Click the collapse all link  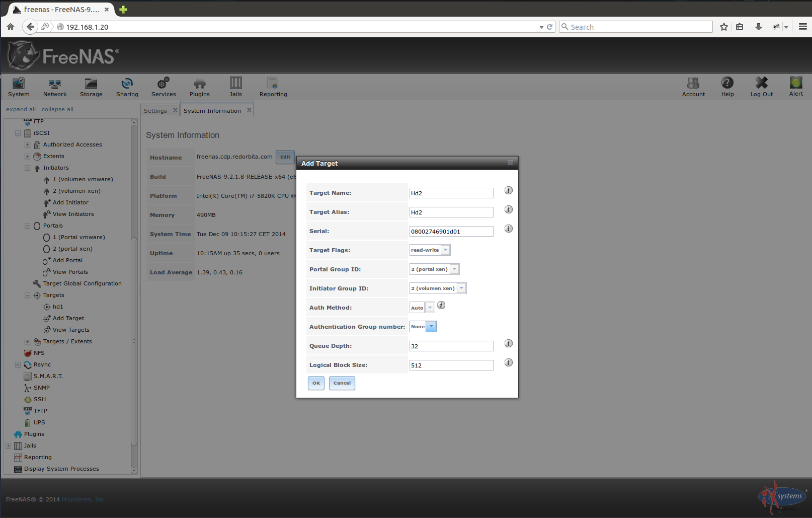pos(57,109)
